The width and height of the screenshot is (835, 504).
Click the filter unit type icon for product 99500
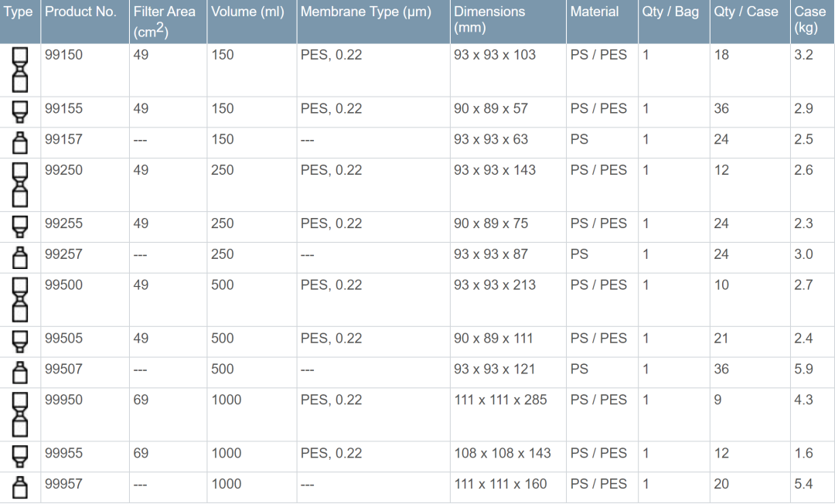19,300
